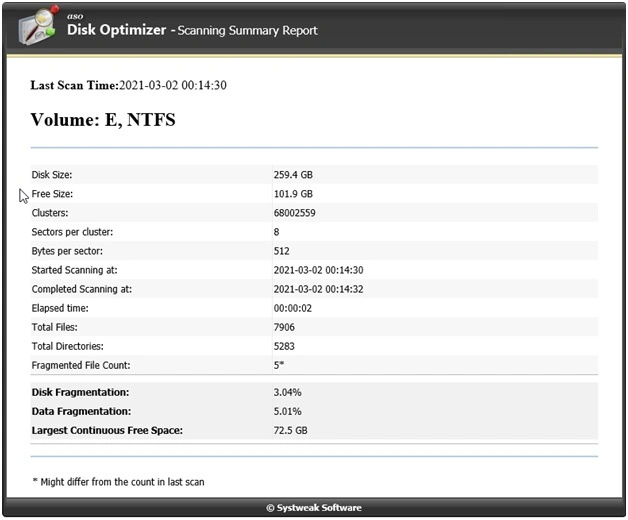
Task: Select the Disk Fragmentation value 3.04%
Action: point(288,393)
